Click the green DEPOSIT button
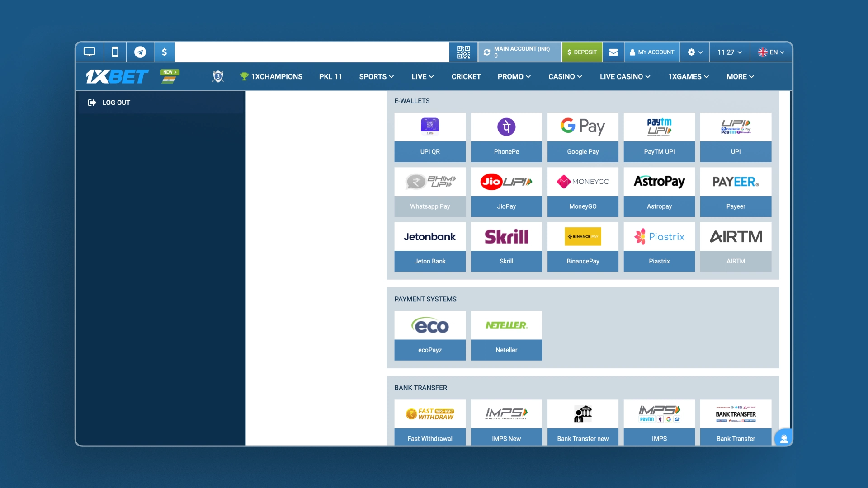The width and height of the screenshot is (868, 488). (x=582, y=52)
